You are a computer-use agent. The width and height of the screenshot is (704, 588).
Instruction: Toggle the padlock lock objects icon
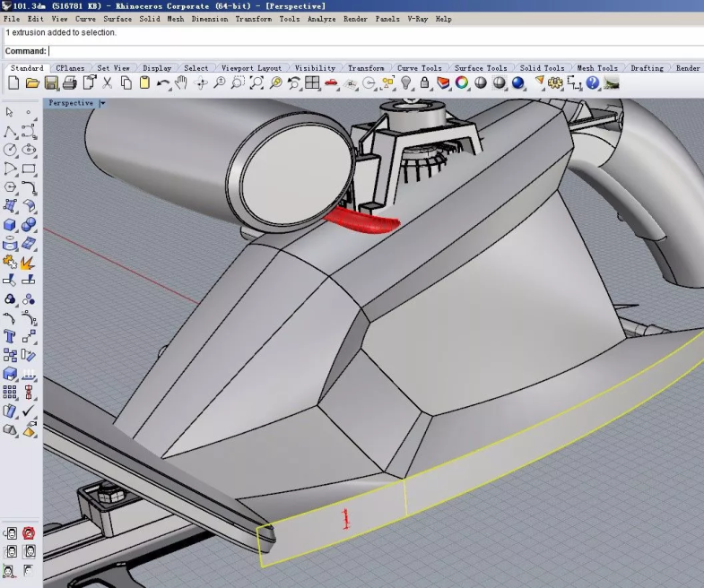click(x=425, y=82)
